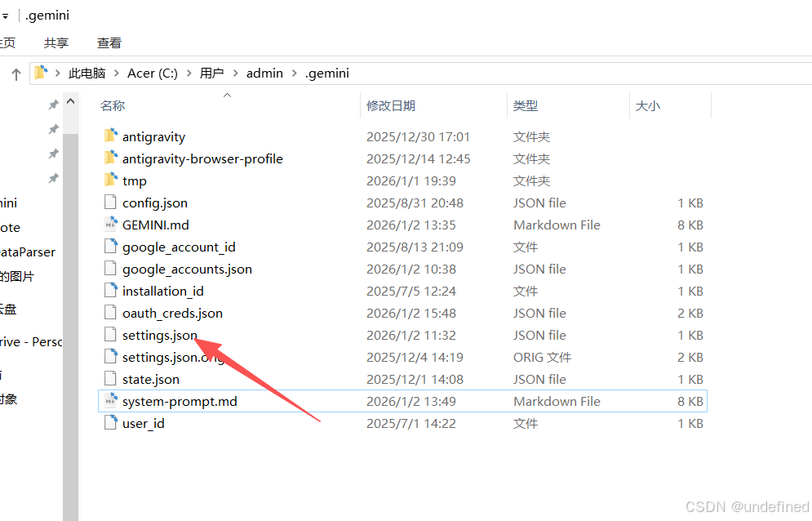Click the tmp folder icon

[110, 180]
